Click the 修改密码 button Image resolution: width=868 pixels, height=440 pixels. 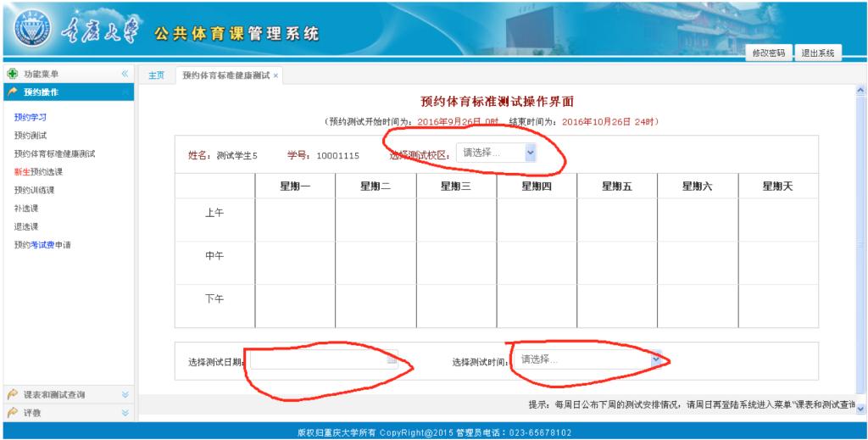(769, 53)
